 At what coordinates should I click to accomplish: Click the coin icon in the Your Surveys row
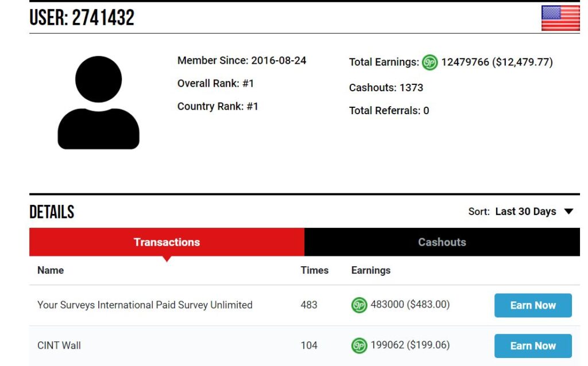359,305
